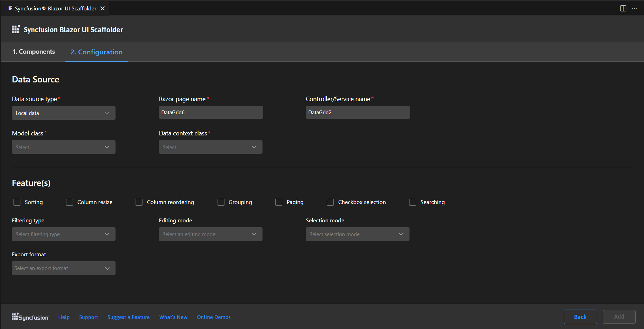Viewport: 644px width, 329px height.
Task: Toggle the Paging checkbox
Action: [279, 202]
